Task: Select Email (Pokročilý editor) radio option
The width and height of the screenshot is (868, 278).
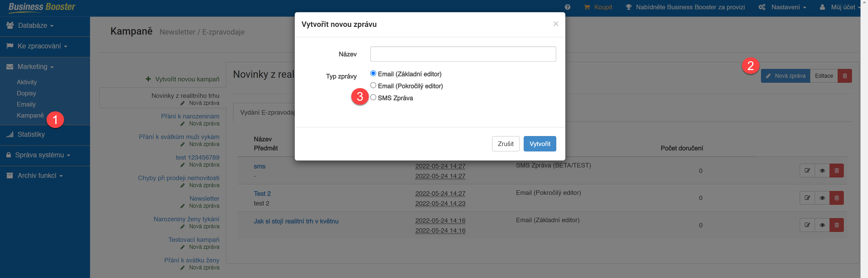Action: 373,85
